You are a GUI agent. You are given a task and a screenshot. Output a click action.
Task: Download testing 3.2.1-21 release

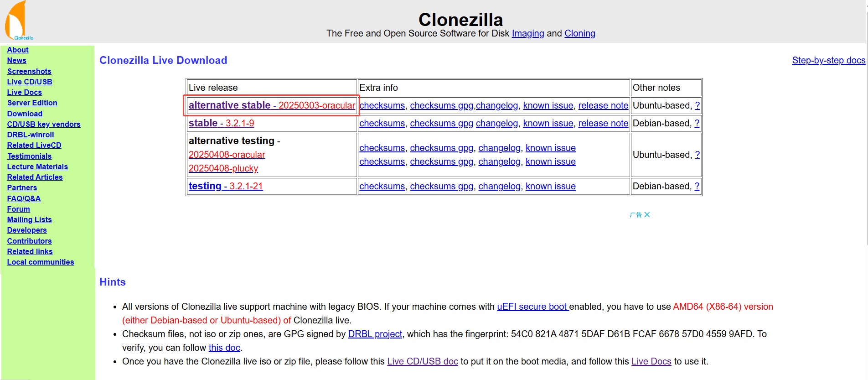[226, 186]
